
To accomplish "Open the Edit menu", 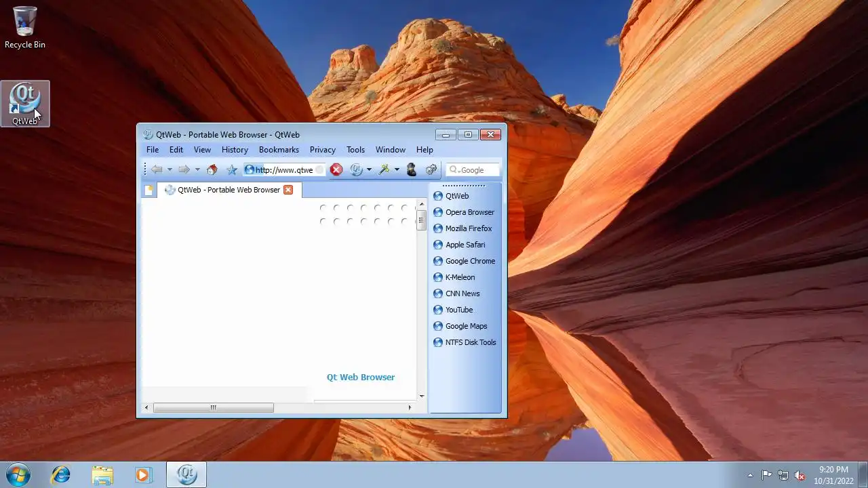I will click(176, 150).
